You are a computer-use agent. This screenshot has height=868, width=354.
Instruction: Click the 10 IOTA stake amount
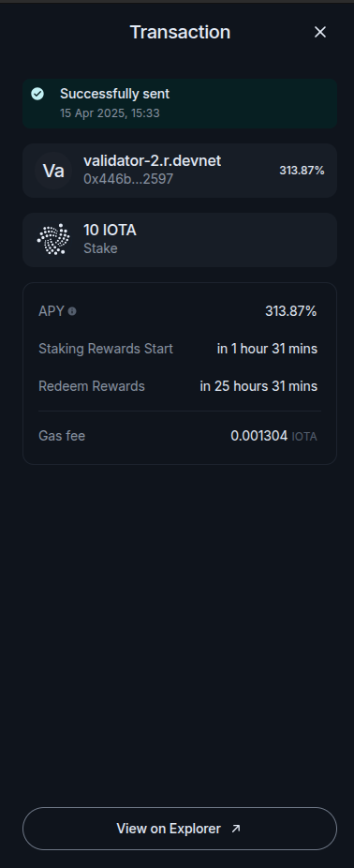[110, 231]
